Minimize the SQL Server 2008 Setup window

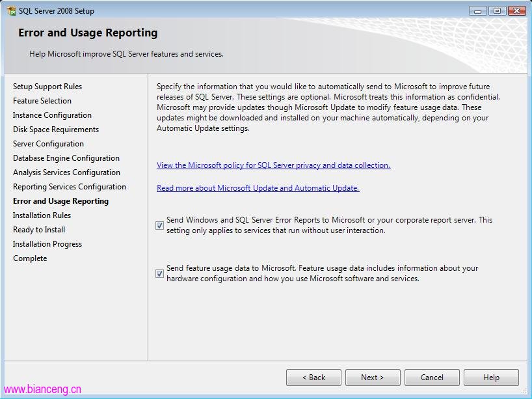pyautogui.click(x=478, y=11)
